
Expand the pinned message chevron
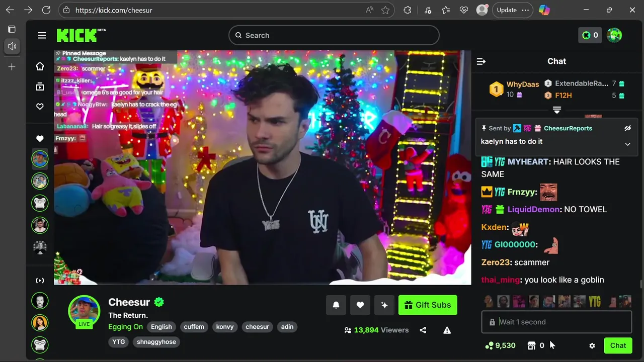(627, 144)
